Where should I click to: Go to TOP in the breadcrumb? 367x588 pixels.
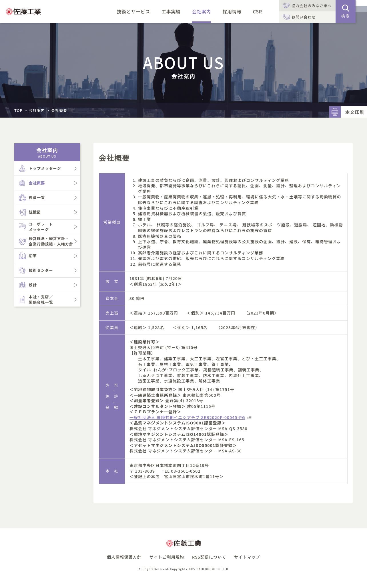click(x=18, y=110)
